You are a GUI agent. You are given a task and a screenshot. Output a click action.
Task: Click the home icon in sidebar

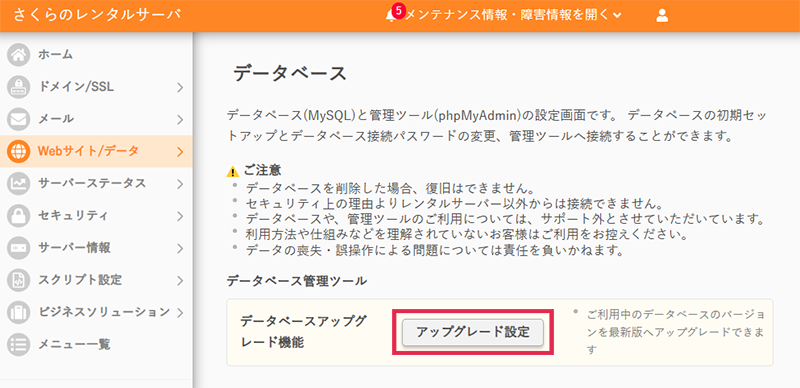tap(18, 55)
